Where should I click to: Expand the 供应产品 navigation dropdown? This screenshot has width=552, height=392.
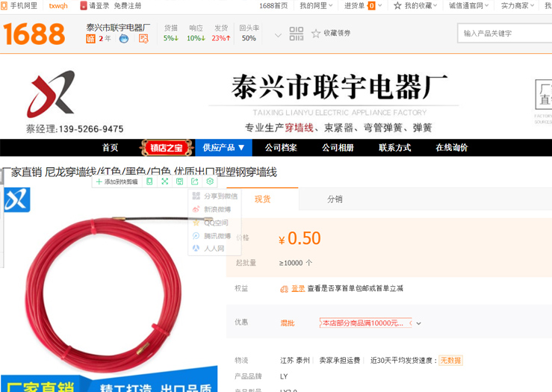(224, 148)
